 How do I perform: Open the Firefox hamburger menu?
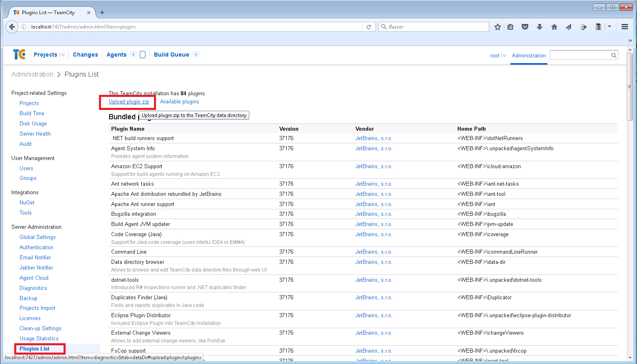625,27
